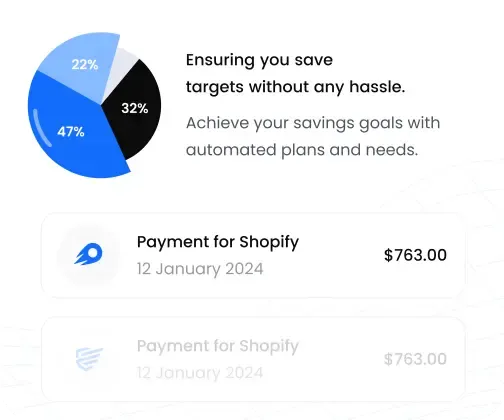Click the 32% percentage label
This screenshot has height=420, width=504.
[x=135, y=108]
